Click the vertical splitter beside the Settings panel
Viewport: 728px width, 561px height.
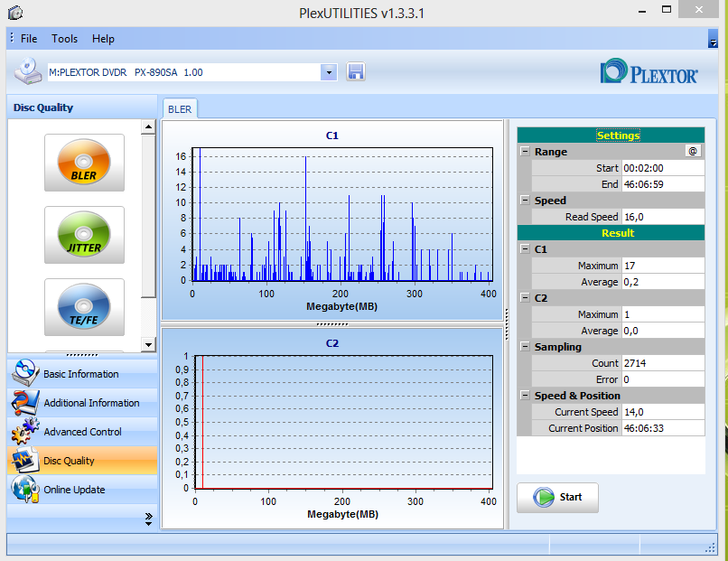507,324
